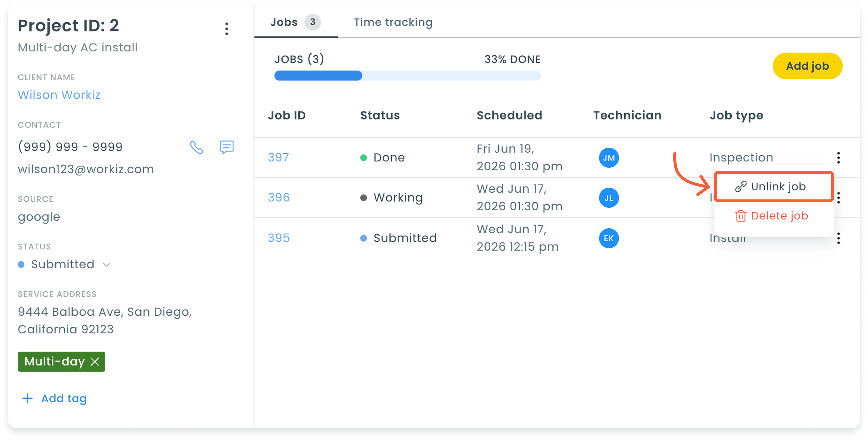Screen dimensions: 868x440
Task: Click the Multi-day AC install subtitle
Action: pyautogui.click(x=78, y=47)
